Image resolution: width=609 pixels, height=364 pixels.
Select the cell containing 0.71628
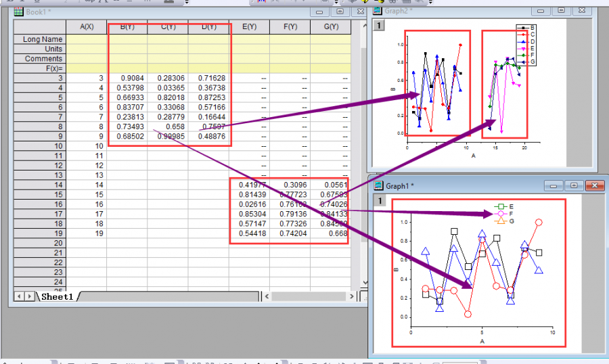208,78
